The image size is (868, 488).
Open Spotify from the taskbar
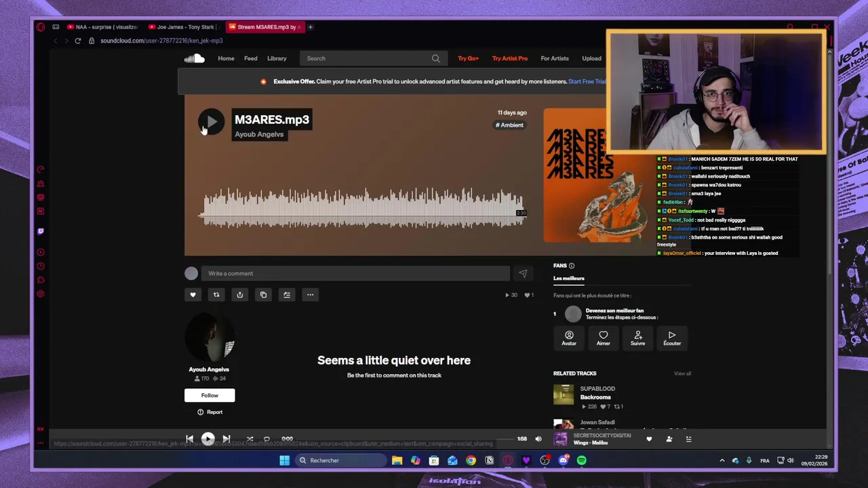pyautogui.click(x=582, y=461)
